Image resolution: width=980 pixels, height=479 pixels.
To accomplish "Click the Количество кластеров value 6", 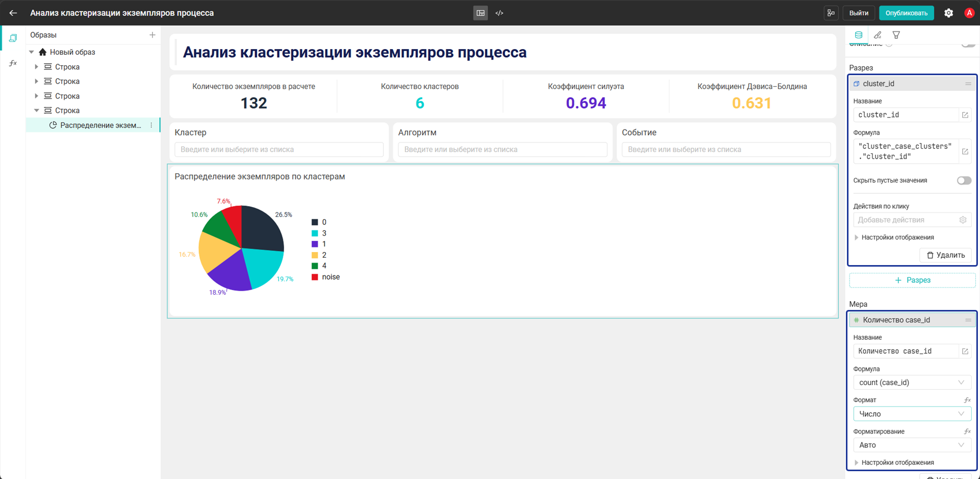I will 420,103.
